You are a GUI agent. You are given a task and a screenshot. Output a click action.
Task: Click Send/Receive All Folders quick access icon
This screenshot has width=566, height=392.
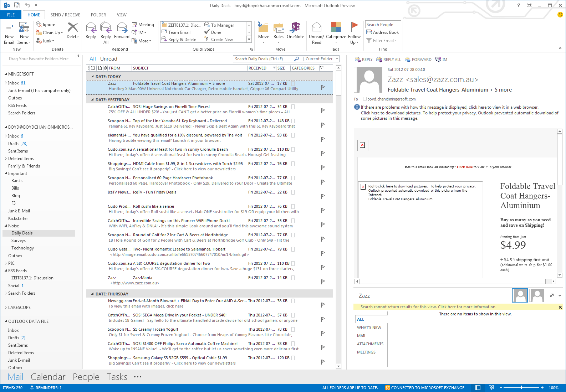point(17,5)
